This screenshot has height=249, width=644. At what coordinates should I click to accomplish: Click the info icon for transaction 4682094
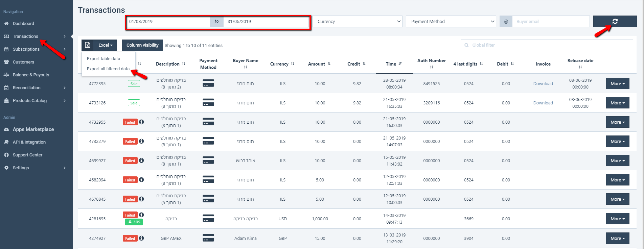[x=141, y=180]
